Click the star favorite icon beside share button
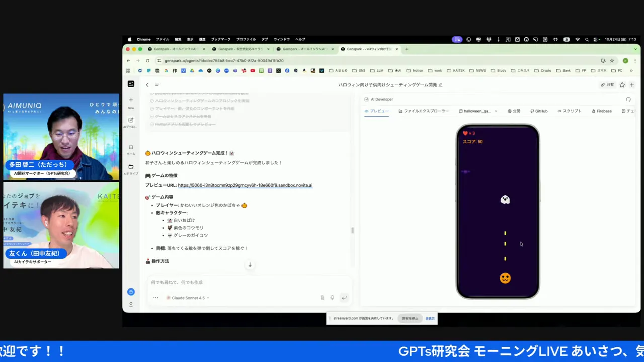The height and width of the screenshot is (362, 644). tap(622, 85)
